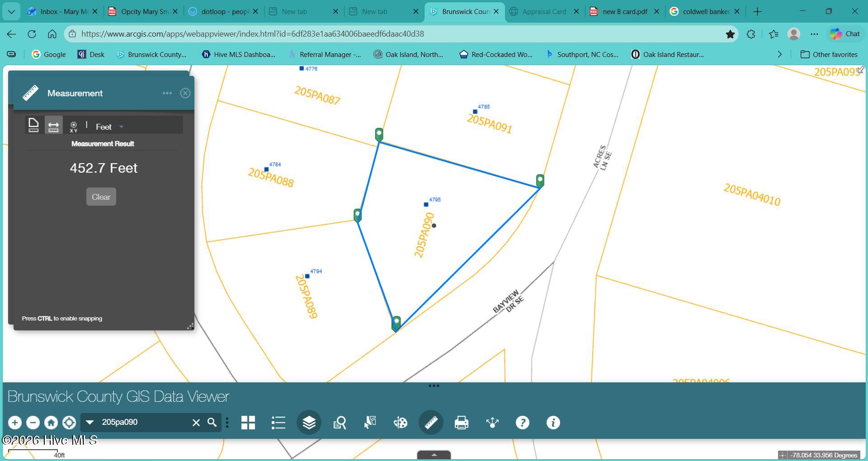The height and width of the screenshot is (461, 868).
Task: Zoom out on the map
Action: 33,423
